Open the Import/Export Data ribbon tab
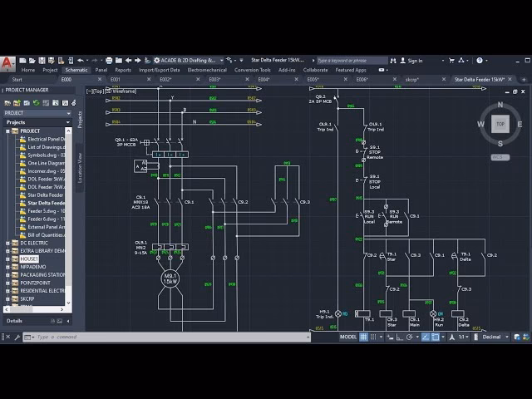532x399 pixels. (x=159, y=71)
